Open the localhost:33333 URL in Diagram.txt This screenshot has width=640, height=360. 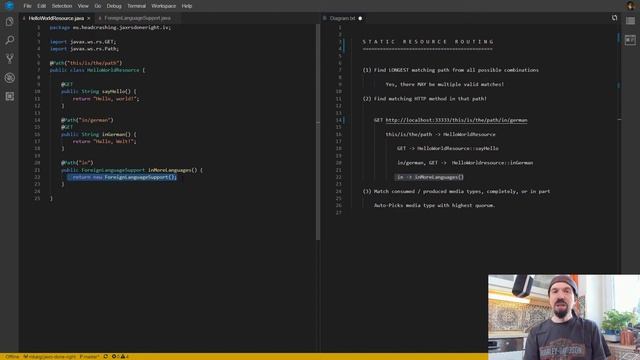(x=456, y=120)
